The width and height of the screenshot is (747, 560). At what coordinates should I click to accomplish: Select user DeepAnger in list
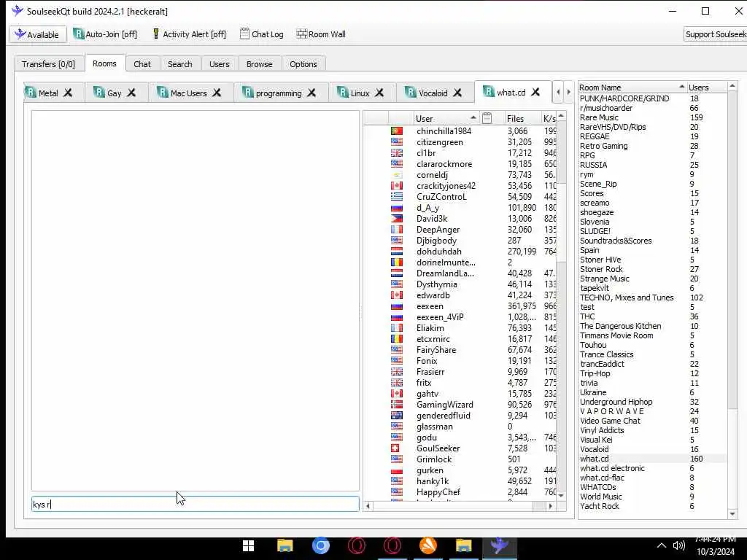tap(438, 230)
